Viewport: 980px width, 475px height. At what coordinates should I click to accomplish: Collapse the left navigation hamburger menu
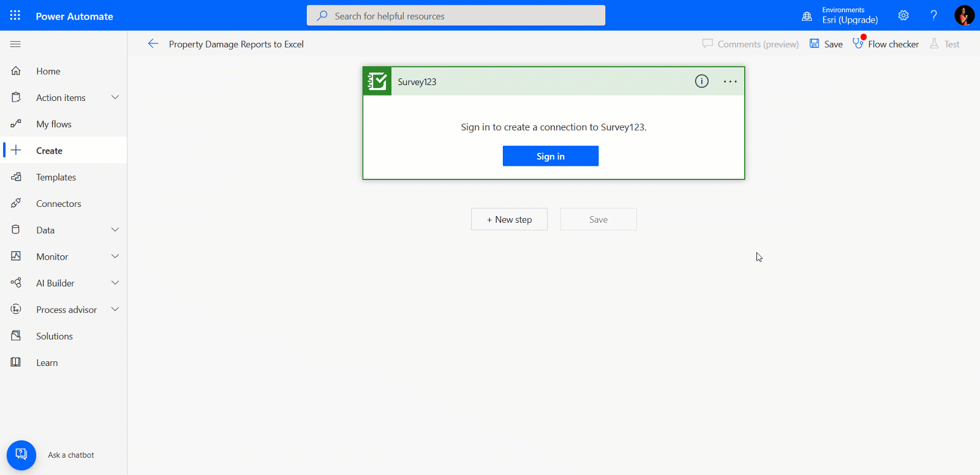click(x=15, y=44)
